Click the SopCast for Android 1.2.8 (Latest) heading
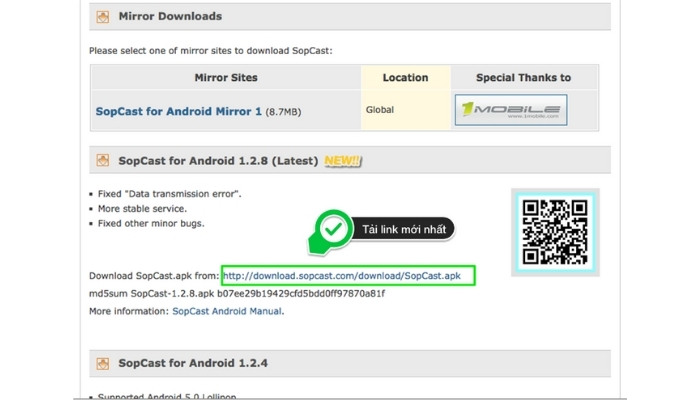Viewport: 700px width, 400px height. [218, 161]
